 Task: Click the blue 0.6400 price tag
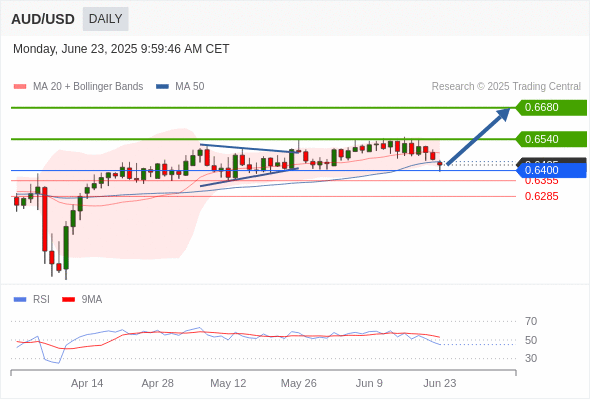[x=551, y=170]
